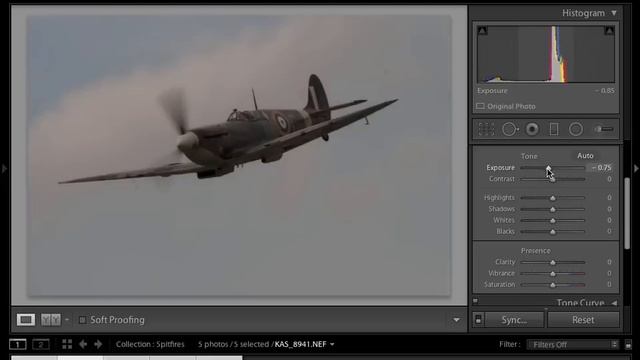This screenshot has width=640, height=360.
Task: Show the left panel with edge arrow
Action: point(4,168)
